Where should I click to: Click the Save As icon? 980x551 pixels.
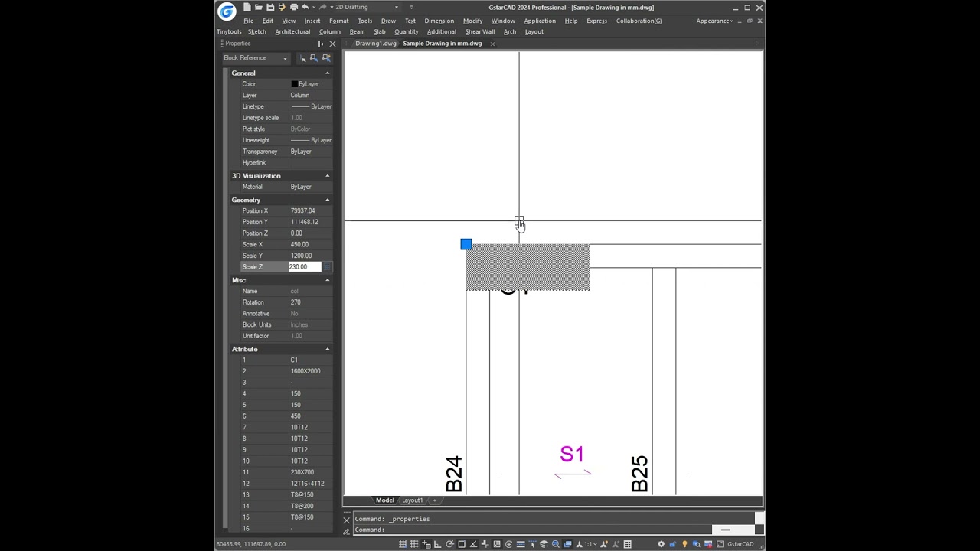click(282, 7)
